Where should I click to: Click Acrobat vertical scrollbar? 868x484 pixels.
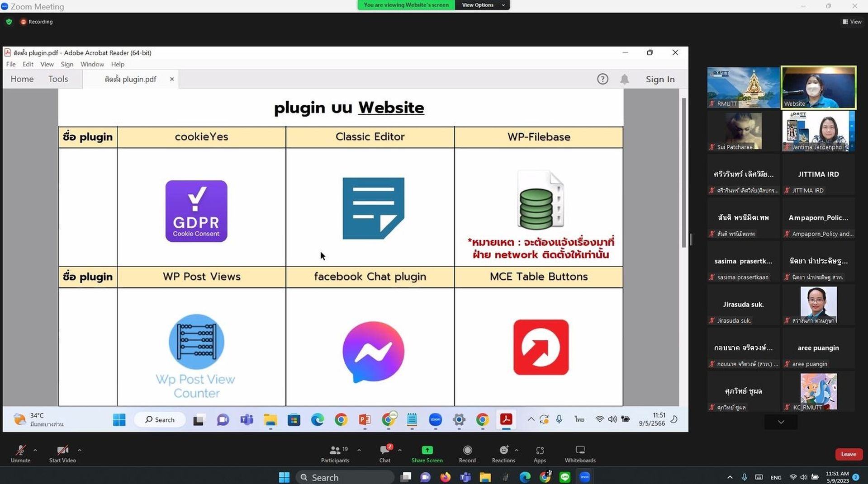point(683,173)
